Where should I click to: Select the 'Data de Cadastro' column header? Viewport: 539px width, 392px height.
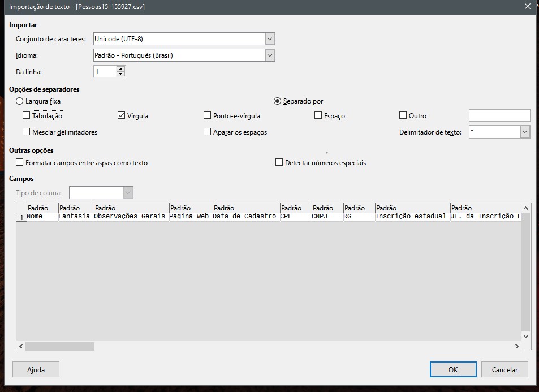[x=246, y=208]
